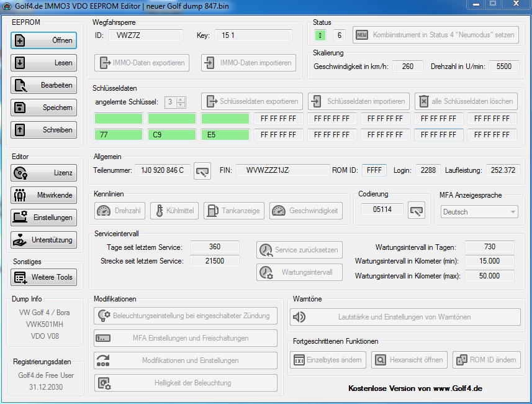532x404 pixels.
Task: Click the arrow icon beside Teilenummer
Action: tap(202, 170)
